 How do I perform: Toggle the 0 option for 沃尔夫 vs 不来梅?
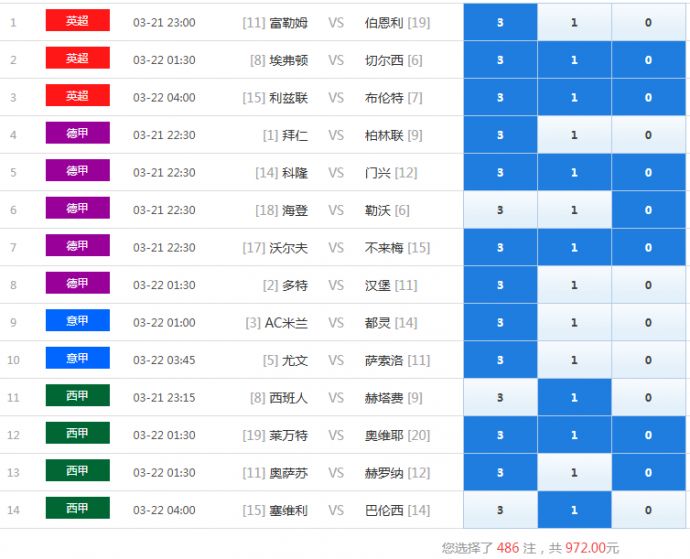click(x=648, y=247)
